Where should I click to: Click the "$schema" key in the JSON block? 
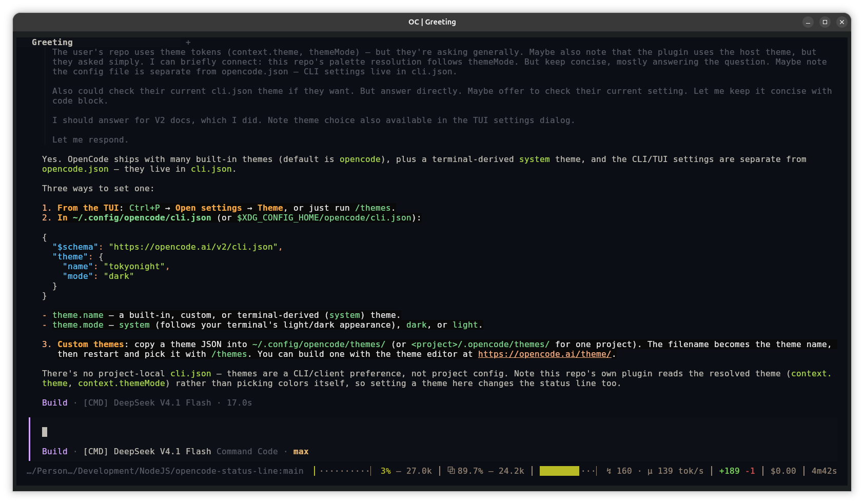pyautogui.click(x=75, y=247)
